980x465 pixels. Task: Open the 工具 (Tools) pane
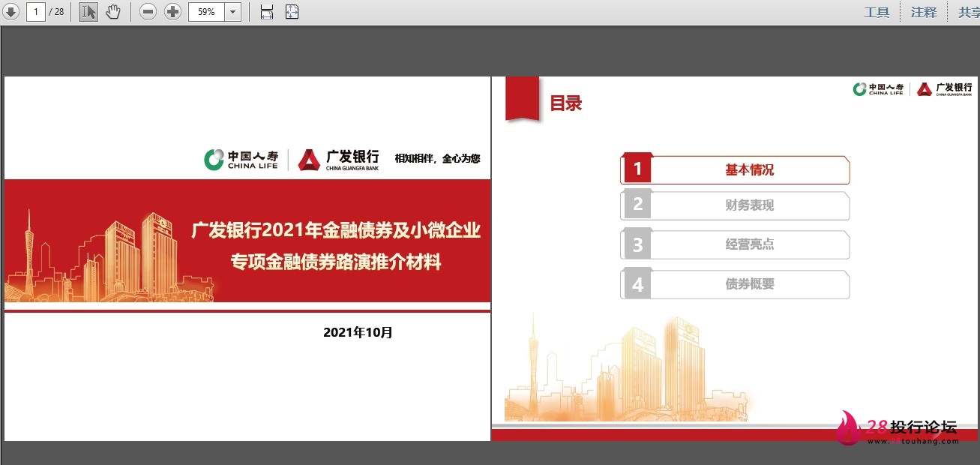[877, 12]
